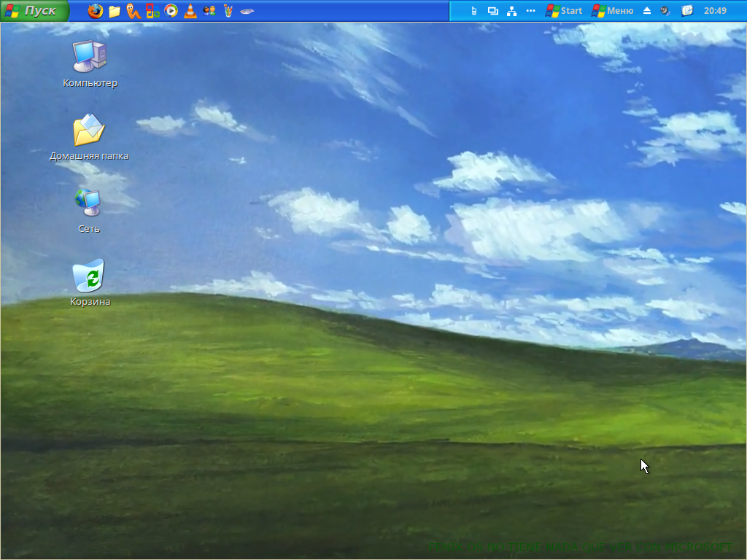Select the Корзина trash desktop icon
This screenshot has height=560, width=747.
(x=90, y=283)
